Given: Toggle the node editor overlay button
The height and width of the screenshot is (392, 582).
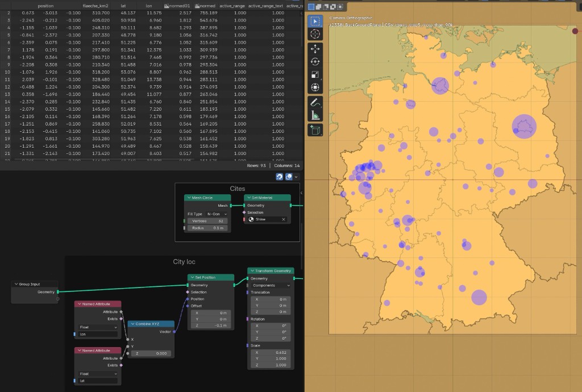Looking at the screenshot, I should point(289,177).
